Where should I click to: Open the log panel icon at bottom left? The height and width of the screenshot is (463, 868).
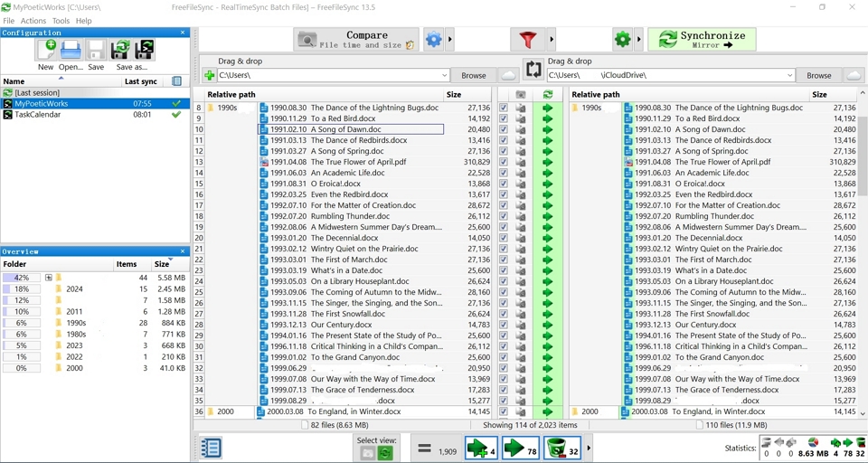(x=211, y=448)
